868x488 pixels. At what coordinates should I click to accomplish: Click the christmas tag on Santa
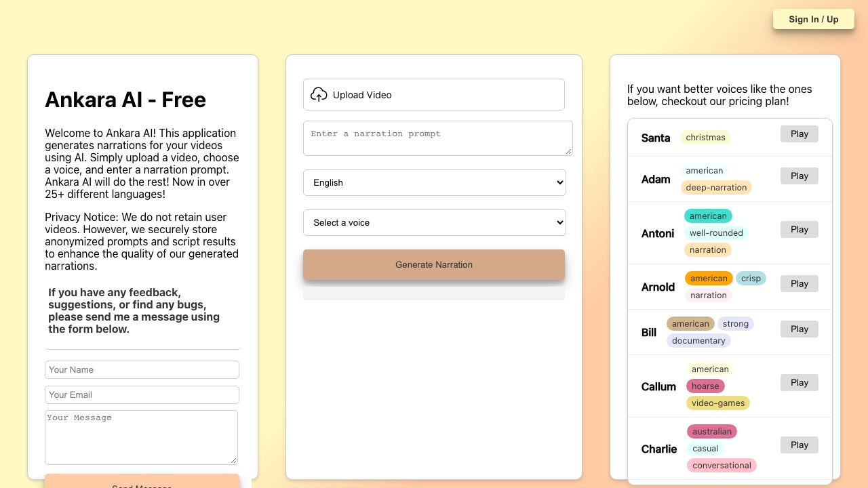tap(705, 137)
